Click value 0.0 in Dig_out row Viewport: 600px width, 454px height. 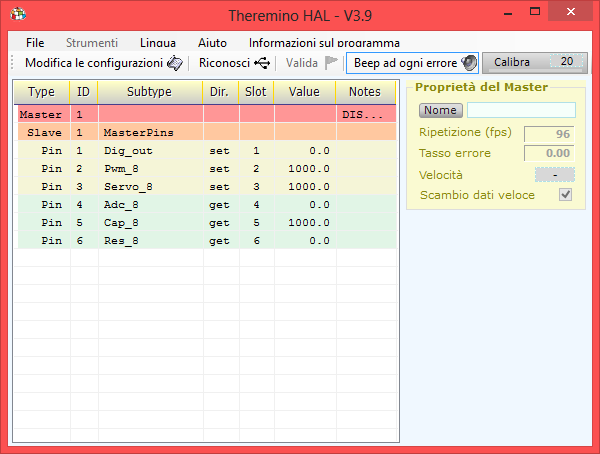[320, 150]
